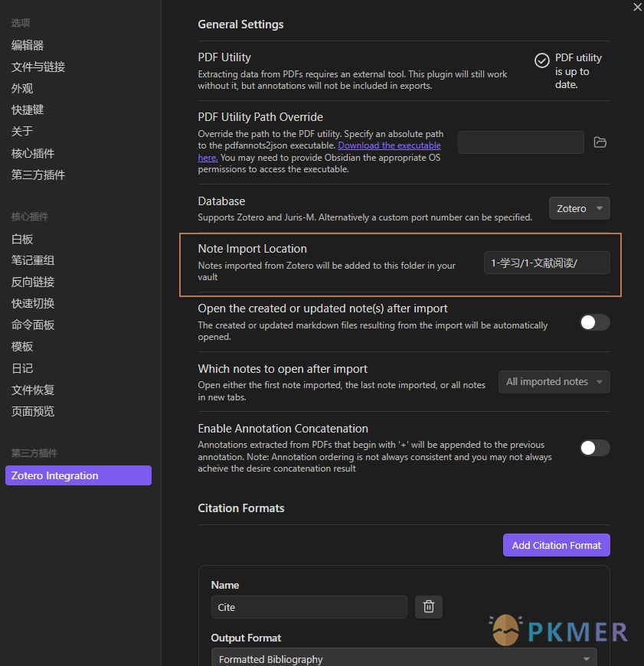The height and width of the screenshot is (666, 644).
Task: Edit the Note Import Location folder field
Action: click(547, 263)
